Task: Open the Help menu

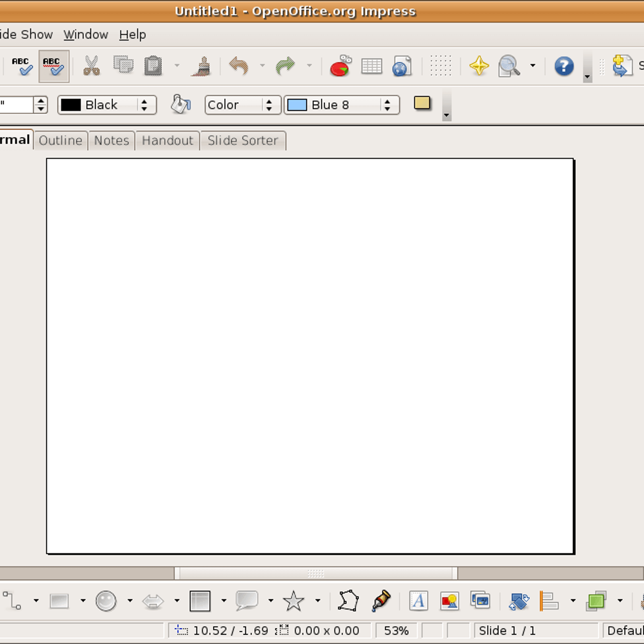Action: (132, 35)
